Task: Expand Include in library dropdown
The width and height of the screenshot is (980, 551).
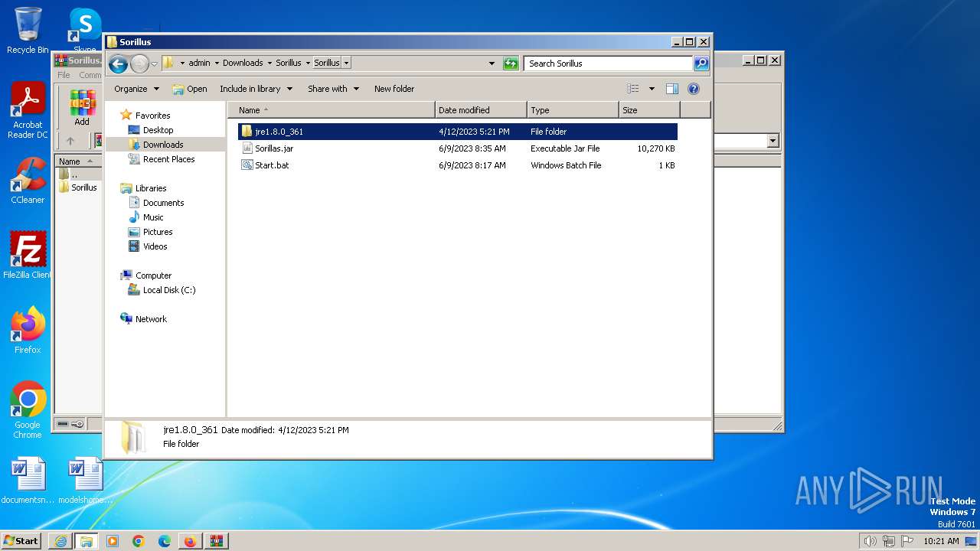Action: click(x=256, y=89)
